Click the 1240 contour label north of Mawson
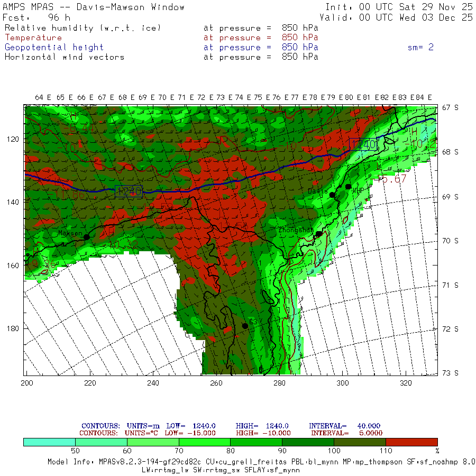 [x=129, y=191]
